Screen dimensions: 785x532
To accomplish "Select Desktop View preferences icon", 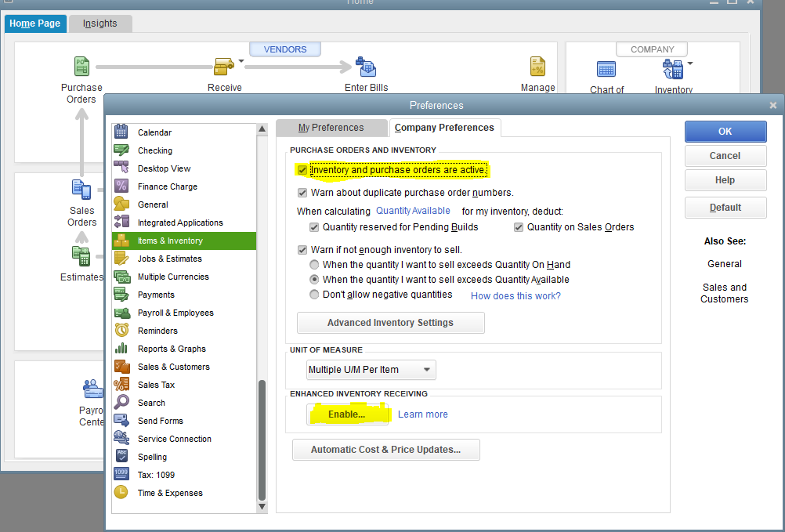I will click(121, 168).
